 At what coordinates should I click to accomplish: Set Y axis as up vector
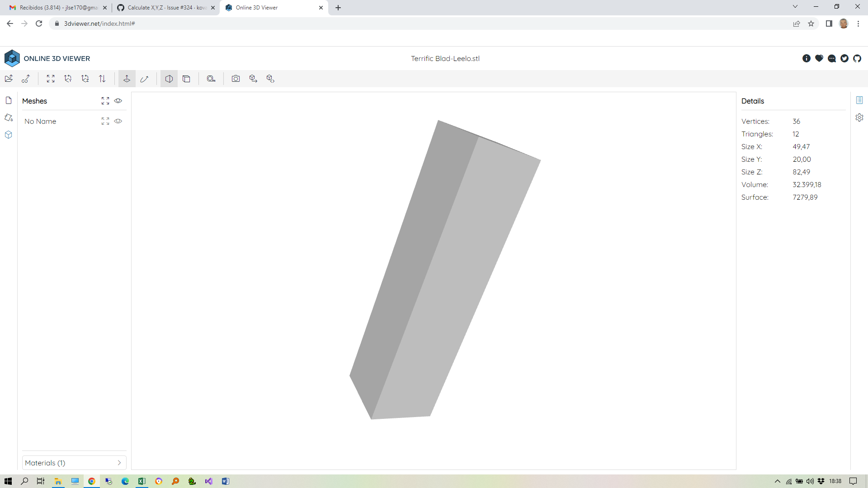[68, 78]
